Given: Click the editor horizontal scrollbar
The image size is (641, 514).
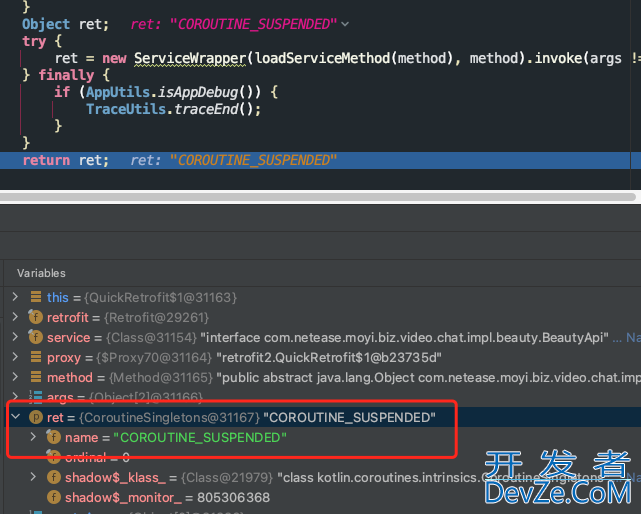Looking at the screenshot, I should coord(317,197).
